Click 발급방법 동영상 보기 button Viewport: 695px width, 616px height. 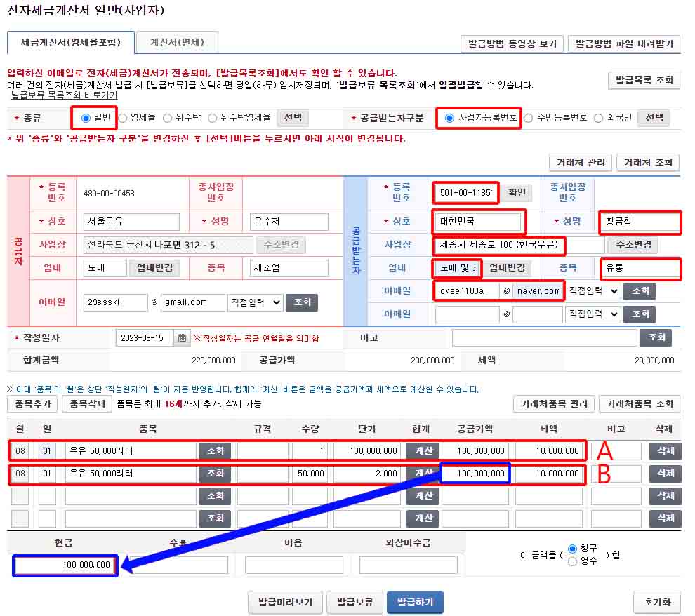(512, 43)
